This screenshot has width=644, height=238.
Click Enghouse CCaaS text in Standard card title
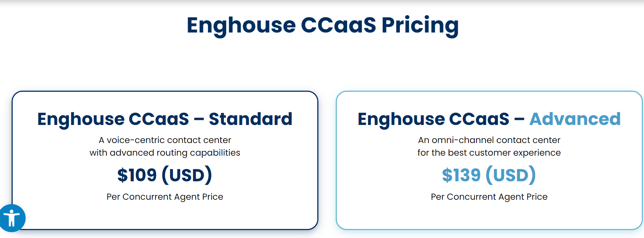(113, 119)
